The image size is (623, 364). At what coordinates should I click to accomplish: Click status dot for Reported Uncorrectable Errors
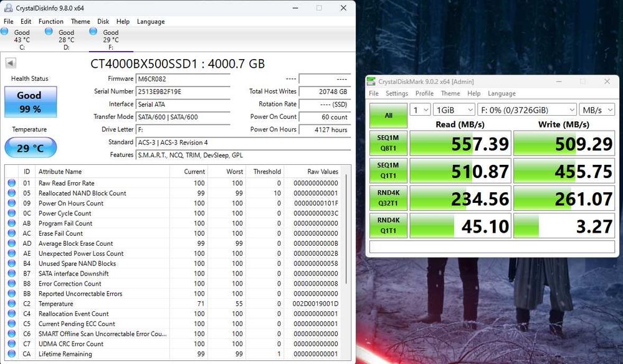point(11,293)
